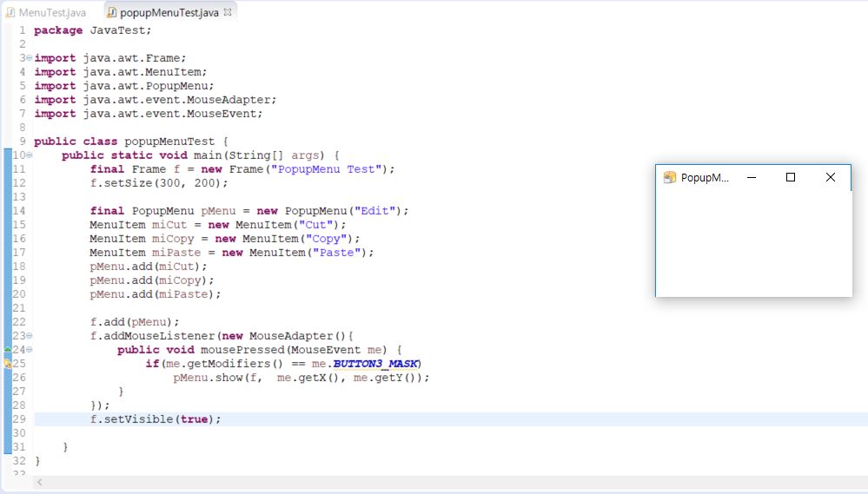
Task: Click pMenu.add(miCopy) on line 19
Action: (x=152, y=280)
